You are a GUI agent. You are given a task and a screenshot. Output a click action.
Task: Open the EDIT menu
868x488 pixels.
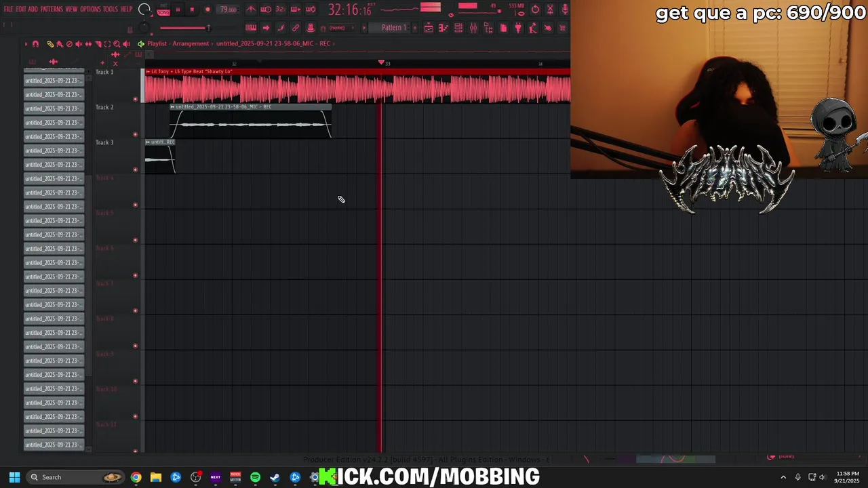[21, 9]
